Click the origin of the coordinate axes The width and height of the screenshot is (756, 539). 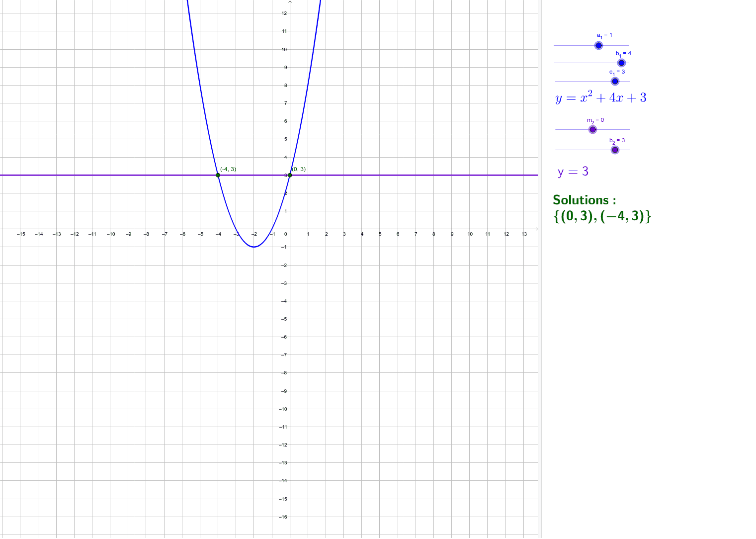point(290,229)
